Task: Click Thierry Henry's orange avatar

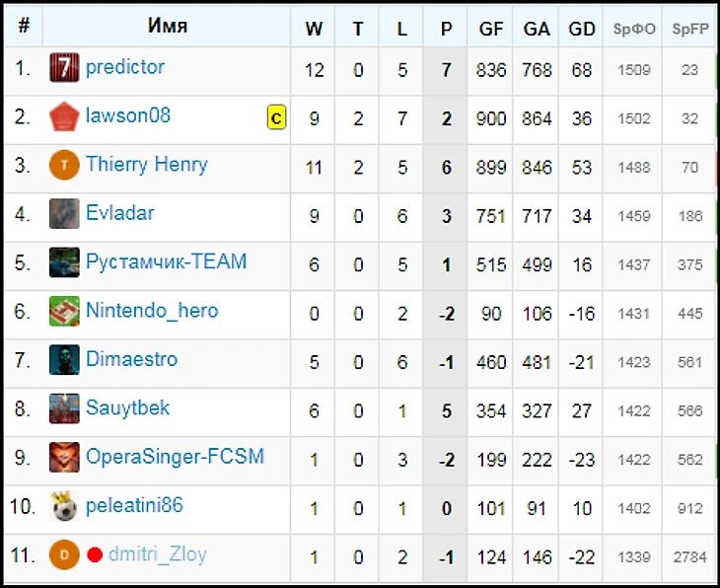Action: [x=64, y=166]
